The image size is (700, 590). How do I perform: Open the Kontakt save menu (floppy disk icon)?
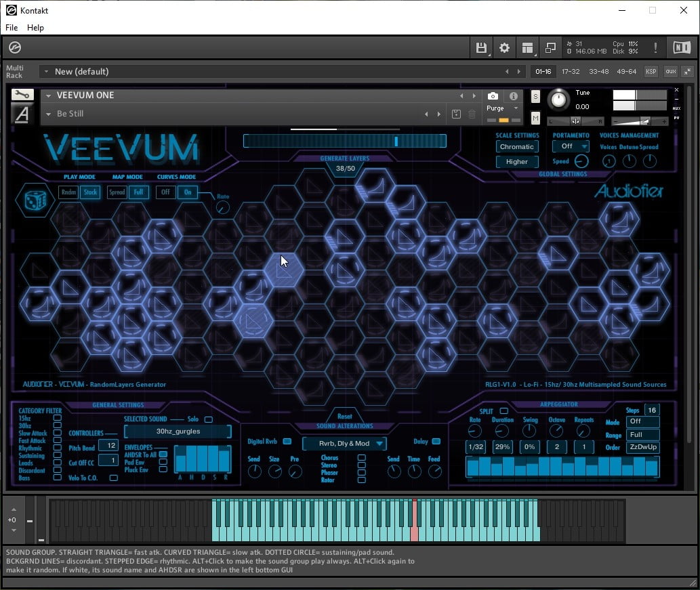(x=481, y=47)
